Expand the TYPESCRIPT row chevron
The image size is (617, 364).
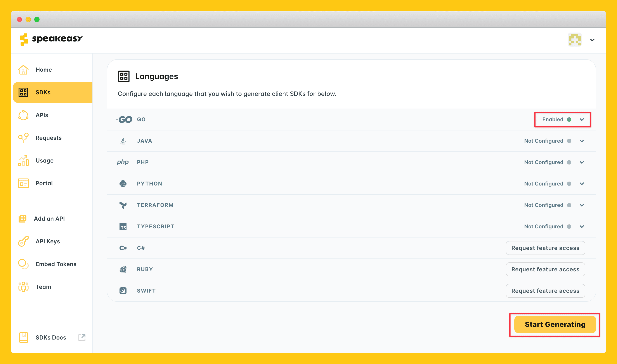click(582, 227)
